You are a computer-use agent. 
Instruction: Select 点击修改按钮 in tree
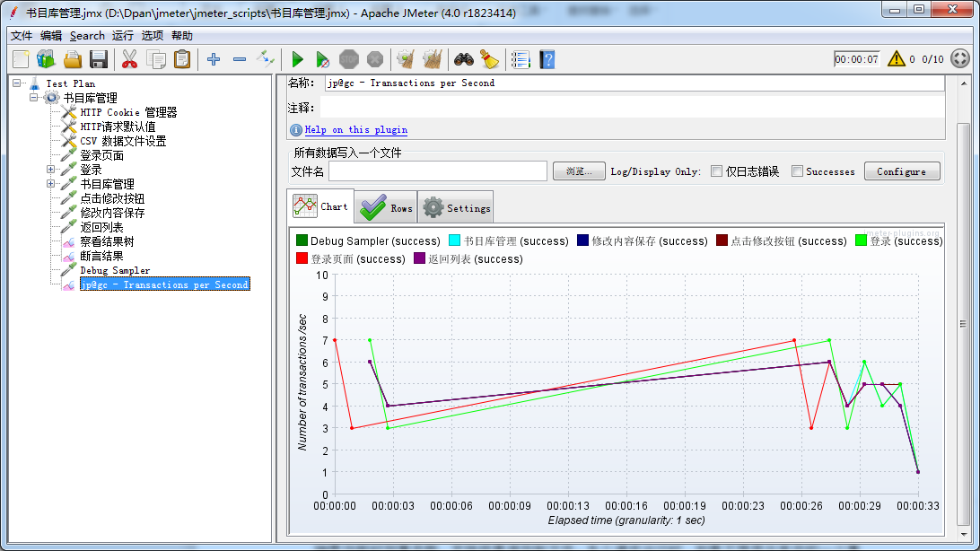pyautogui.click(x=112, y=198)
